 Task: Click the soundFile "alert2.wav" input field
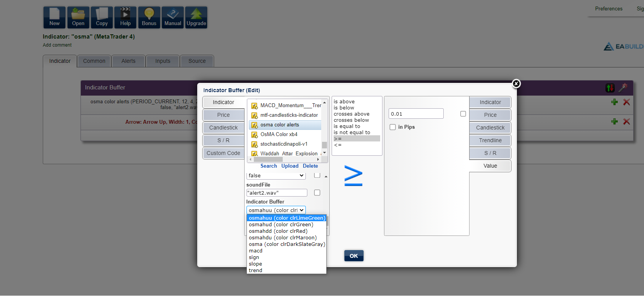click(x=277, y=193)
